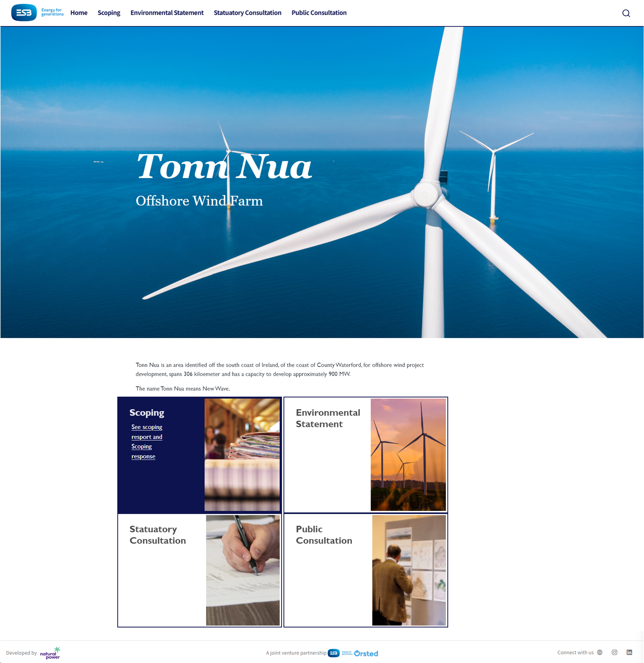Click the Public Consultation card title
644x663 pixels.
pyautogui.click(x=324, y=535)
